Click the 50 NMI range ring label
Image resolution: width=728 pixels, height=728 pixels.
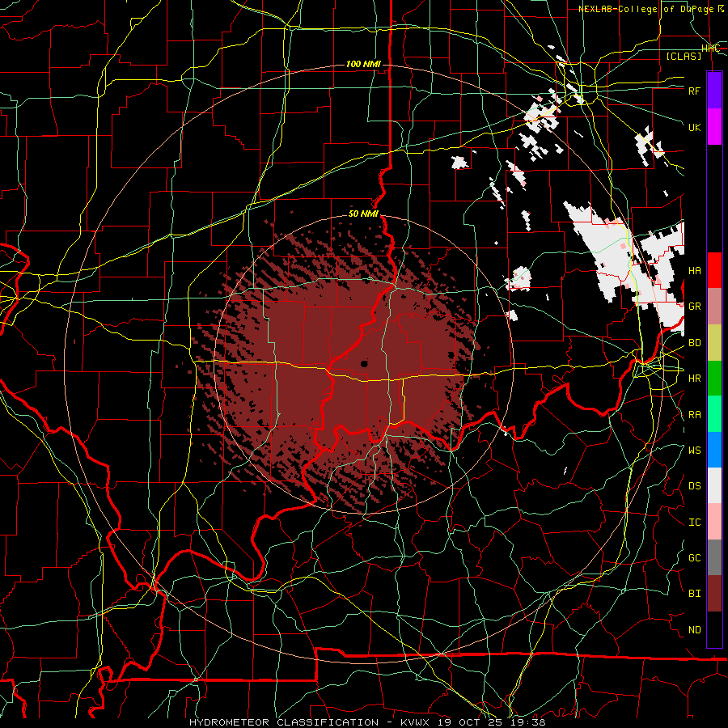(363, 214)
